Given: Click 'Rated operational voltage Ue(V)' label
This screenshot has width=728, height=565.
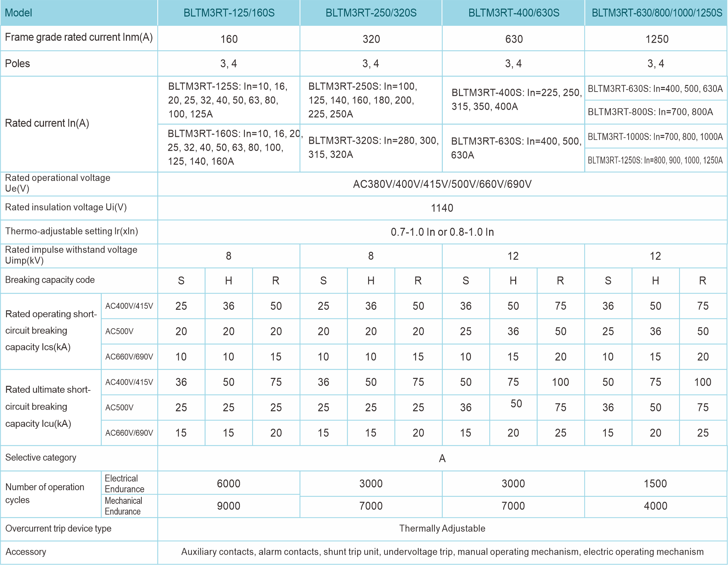Looking at the screenshot, I should 57,183.
